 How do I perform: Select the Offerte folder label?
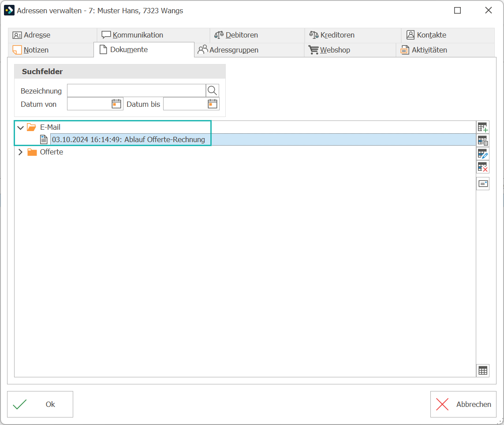52,152
